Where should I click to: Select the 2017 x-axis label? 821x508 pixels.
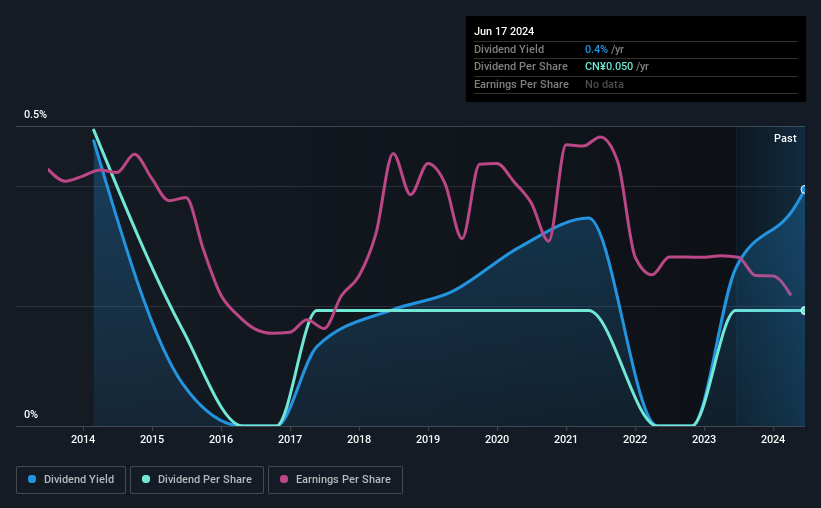click(290, 439)
